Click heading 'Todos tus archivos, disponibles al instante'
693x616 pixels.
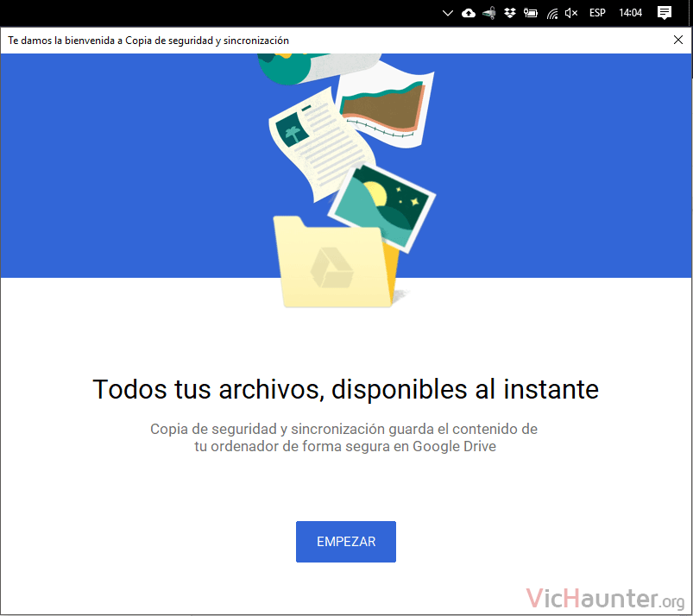345,389
